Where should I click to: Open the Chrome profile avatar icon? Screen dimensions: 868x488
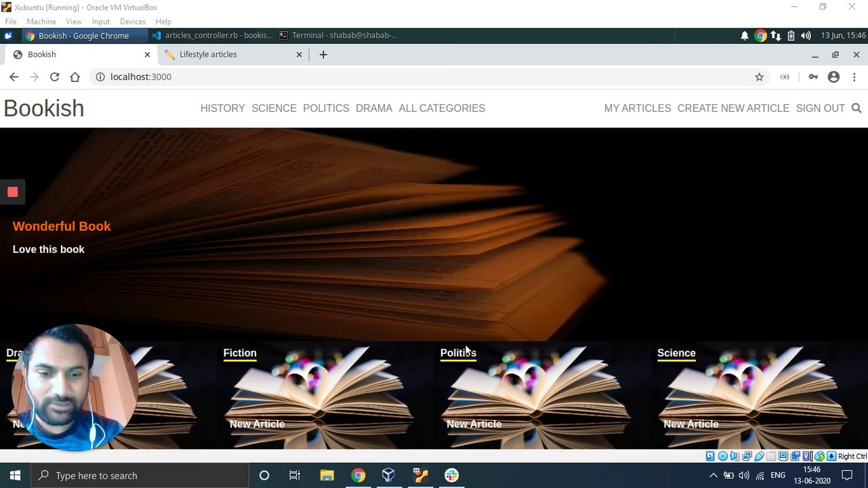pyautogui.click(x=833, y=77)
